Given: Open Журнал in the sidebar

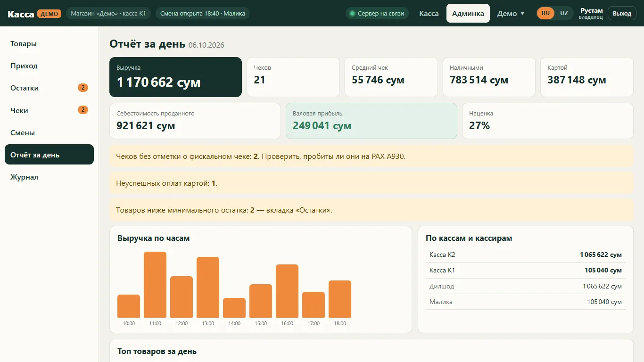Looking at the screenshot, I should pyautogui.click(x=49, y=177).
